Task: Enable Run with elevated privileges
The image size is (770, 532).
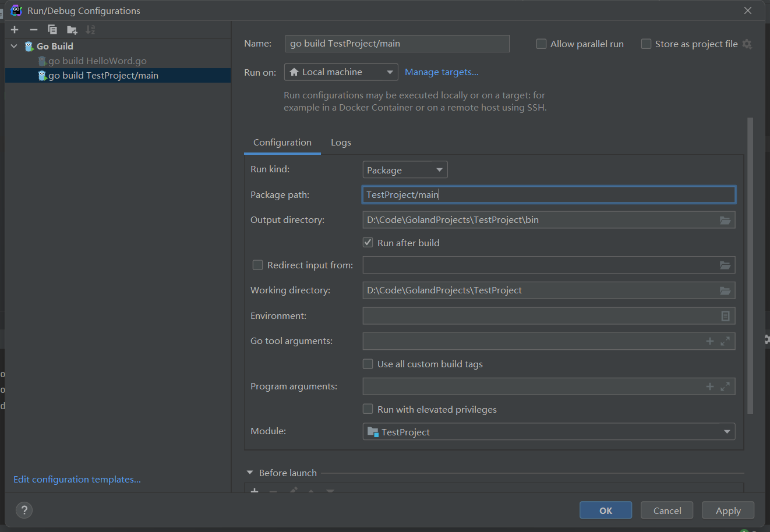Action: [x=368, y=409]
